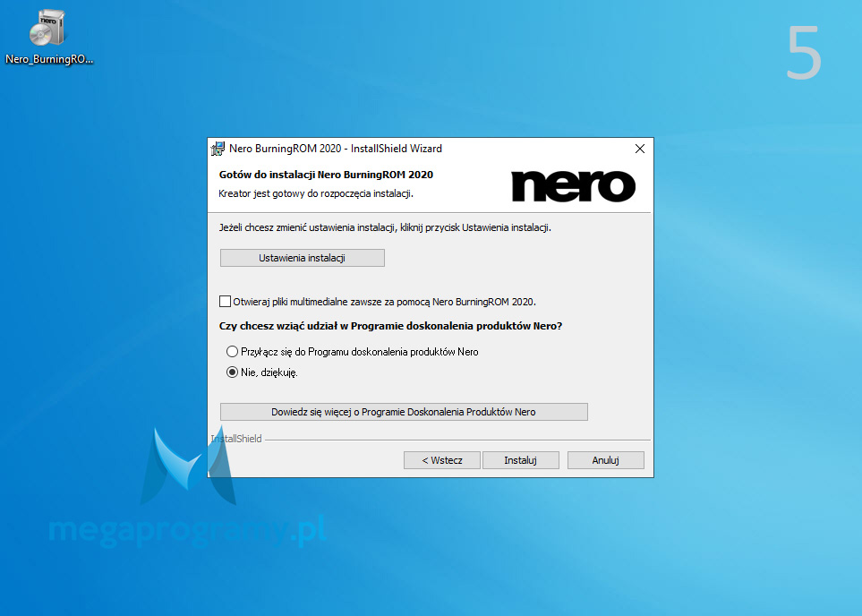Viewport: 862px width, 616px height.
Task: Click the 'Nero BurningROM 2020 - InstallShield Wizard' title text
Action: pyautogui.click(x=336, y=149)
